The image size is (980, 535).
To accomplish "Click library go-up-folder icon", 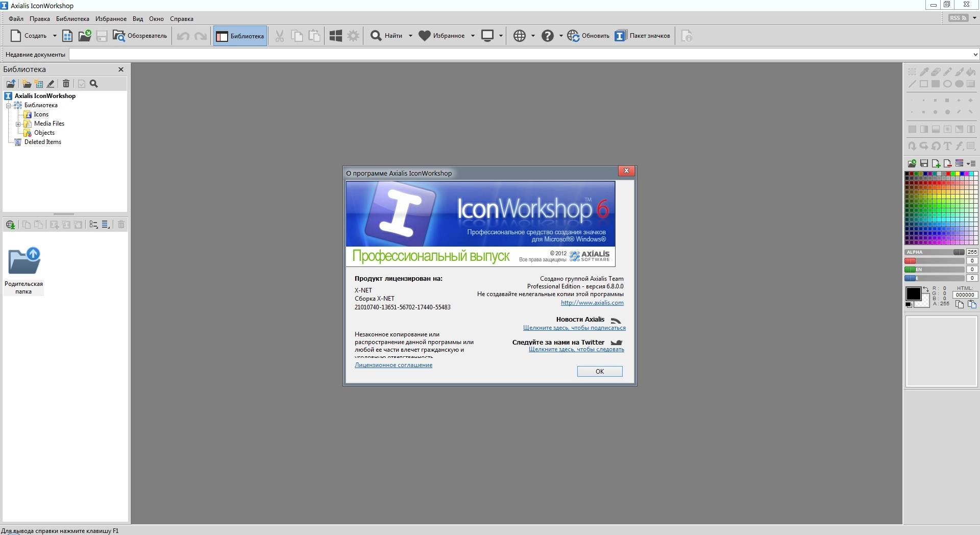I will (11, 84).
